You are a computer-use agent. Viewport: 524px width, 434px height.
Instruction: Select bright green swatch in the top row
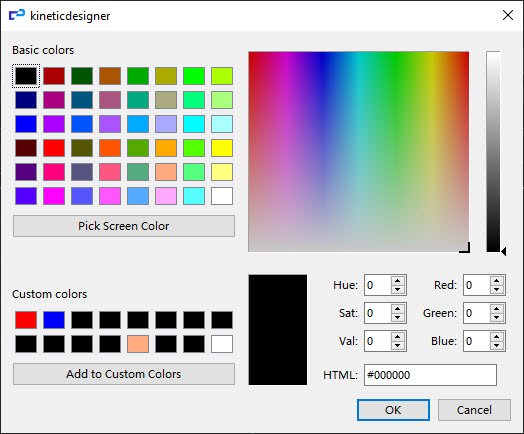coord(194,76)
